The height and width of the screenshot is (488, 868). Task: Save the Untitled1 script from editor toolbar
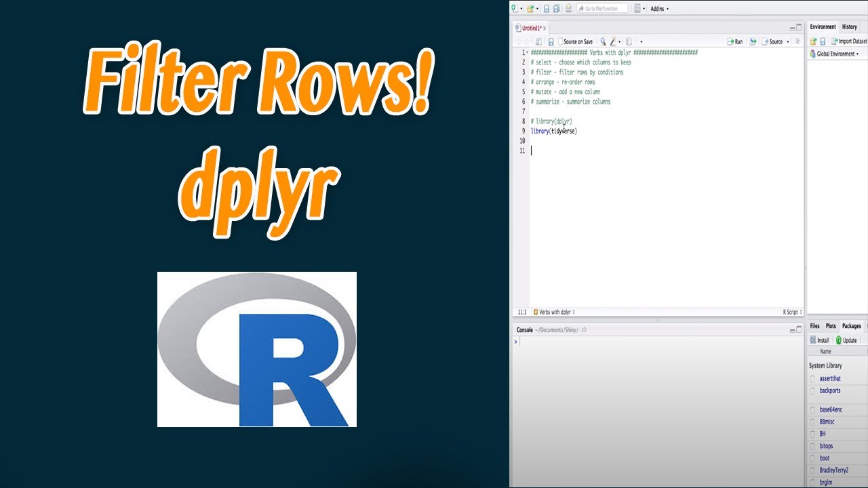pos(551,41)
